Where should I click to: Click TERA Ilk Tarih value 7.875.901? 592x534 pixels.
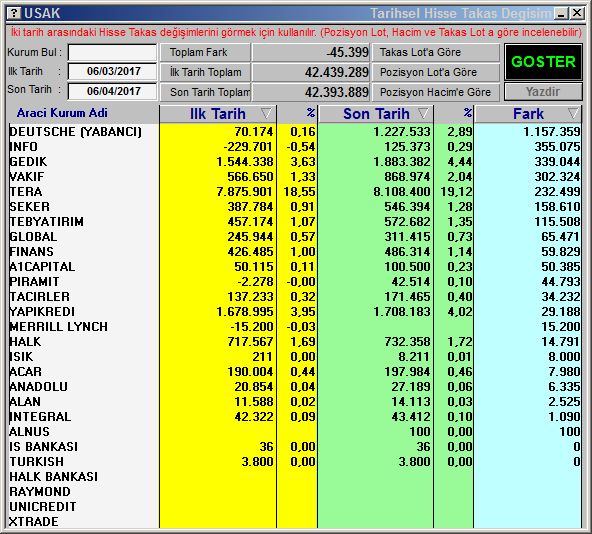pos(244,191)
